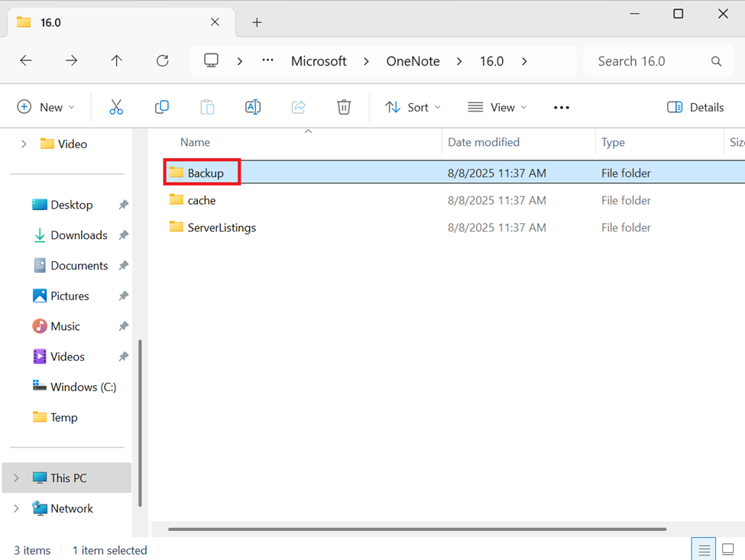Click the Delete trash can icon
745x560 pixels.
pyautogui.click(x=344, y=108)
